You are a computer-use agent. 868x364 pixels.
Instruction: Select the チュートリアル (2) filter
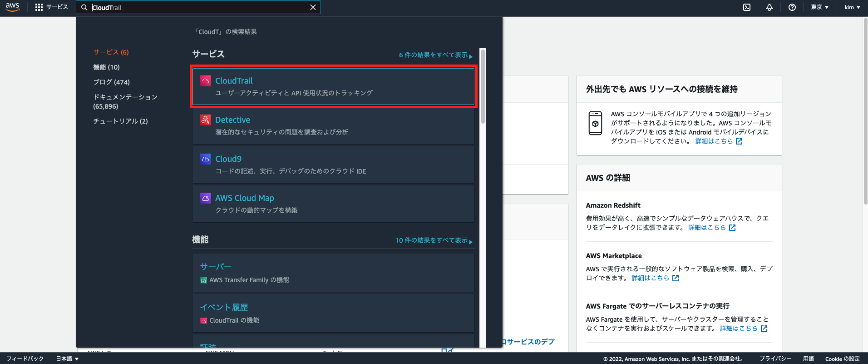[x=120, y=121]
